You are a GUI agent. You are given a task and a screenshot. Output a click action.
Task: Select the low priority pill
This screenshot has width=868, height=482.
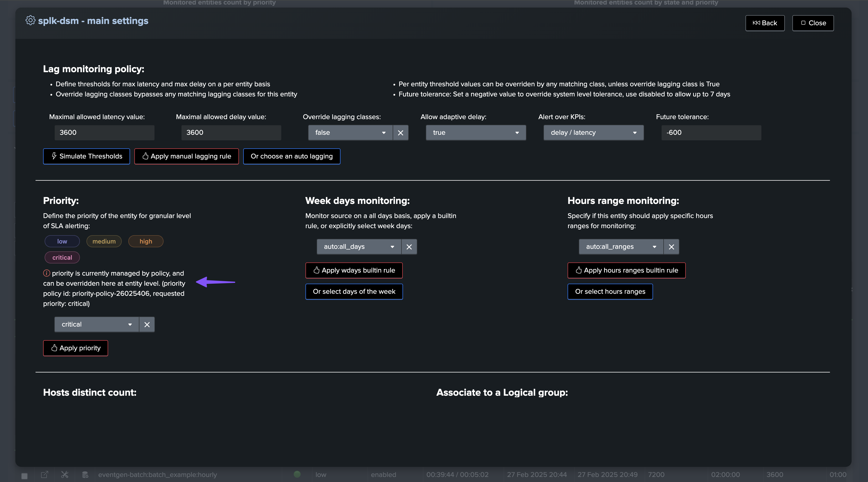(62, 242)
